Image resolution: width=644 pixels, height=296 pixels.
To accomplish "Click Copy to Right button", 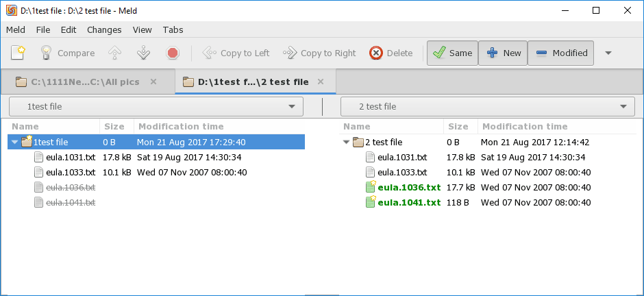I will click(x=319, y=53).
